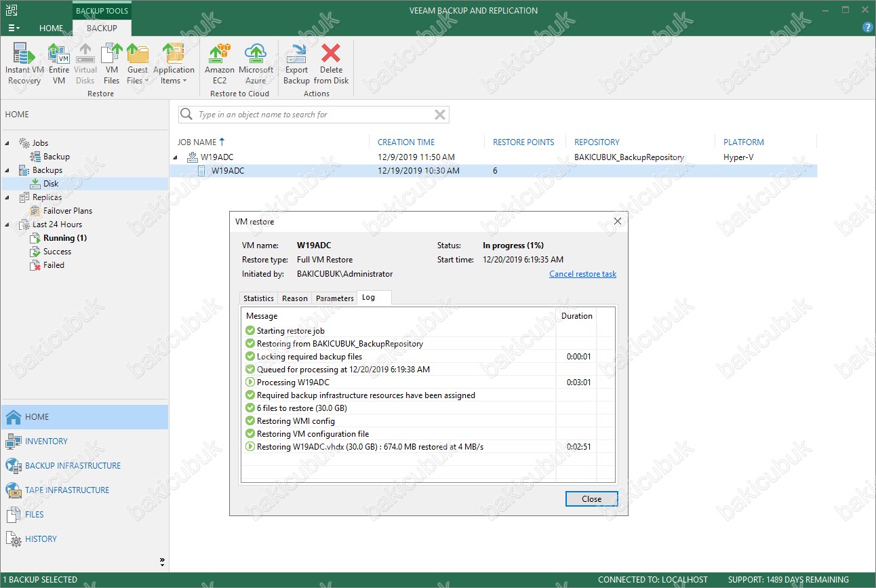This screenshot has height=588, width=876.
Task: Click the Jobs tree item label
Action: (x=40, y=143)
